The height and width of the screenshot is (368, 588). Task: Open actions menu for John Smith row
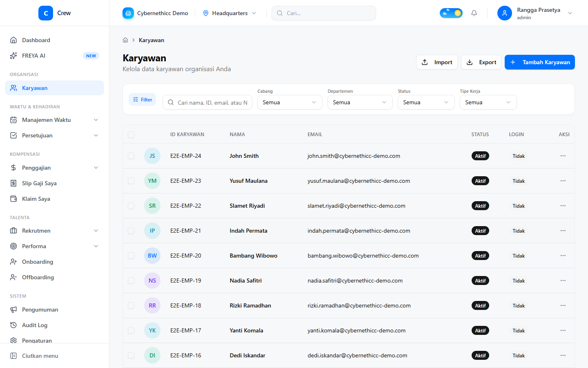[563, 156]
